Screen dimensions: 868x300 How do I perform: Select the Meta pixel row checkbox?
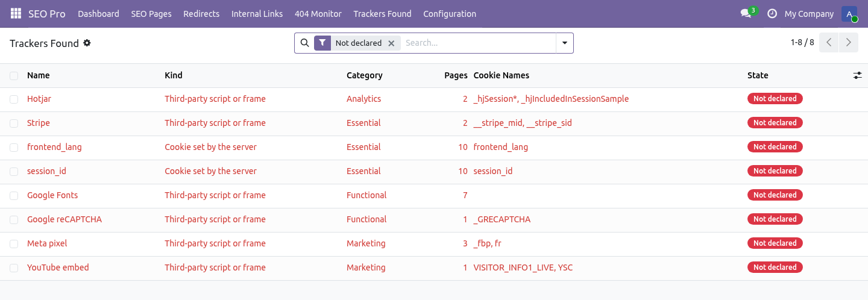point(14,243)
